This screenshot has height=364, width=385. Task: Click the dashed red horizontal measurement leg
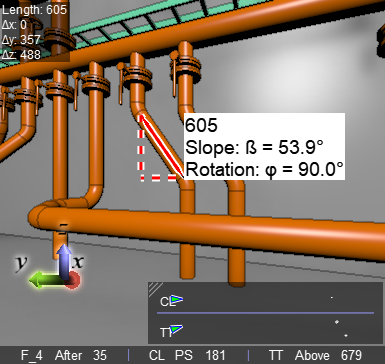tap(159, 178)
